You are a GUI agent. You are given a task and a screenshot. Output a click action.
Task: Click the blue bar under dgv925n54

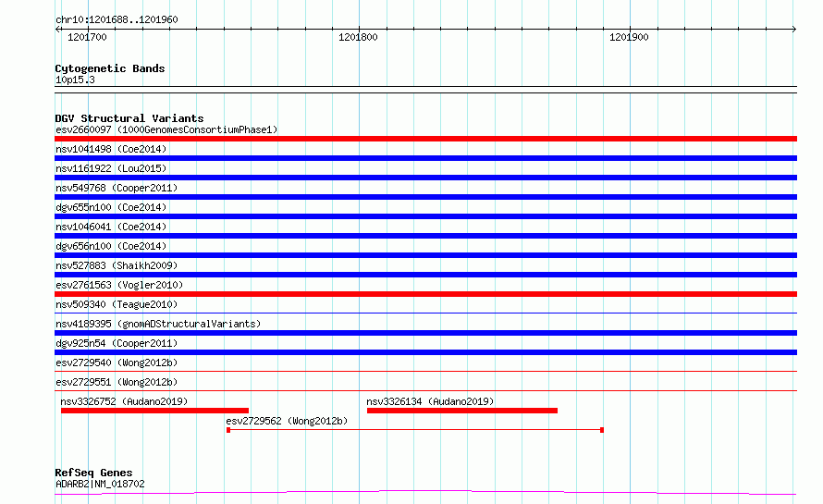425,352
